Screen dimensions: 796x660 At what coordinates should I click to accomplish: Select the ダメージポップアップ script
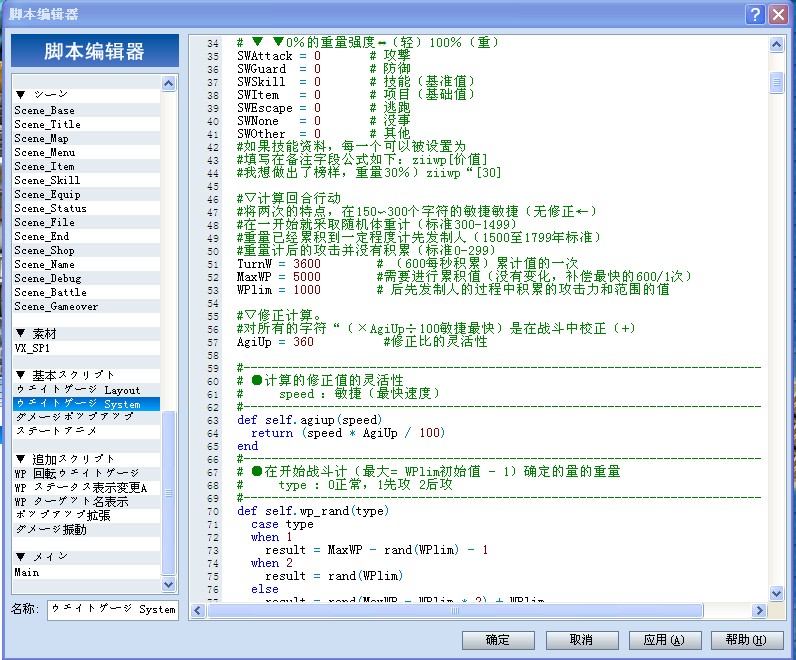pyautogui.click(x=87, y=417)
